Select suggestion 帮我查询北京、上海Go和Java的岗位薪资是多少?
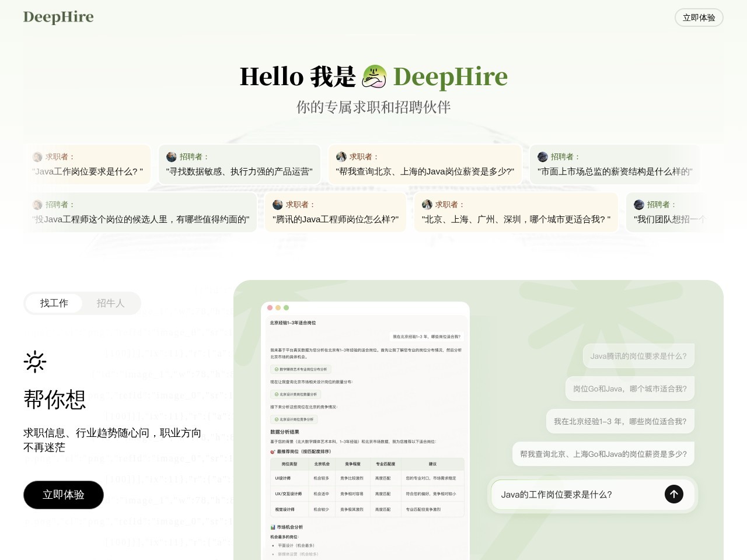747x560 pixels. click(x=603, y=454)
